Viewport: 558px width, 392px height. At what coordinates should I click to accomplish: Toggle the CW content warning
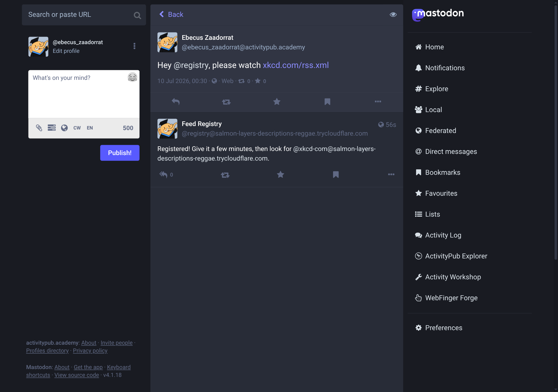pyautogui.click(x=77, y=128)
